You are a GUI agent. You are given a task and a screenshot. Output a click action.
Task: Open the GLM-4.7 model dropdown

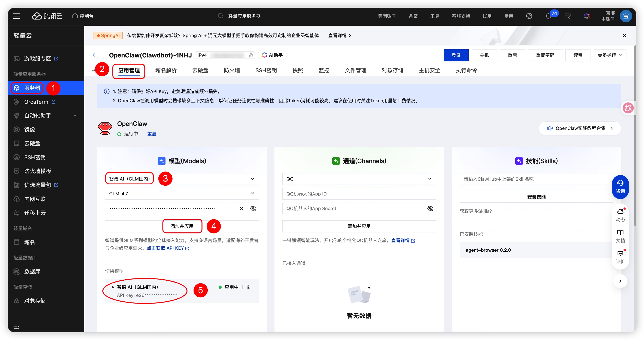click(182, 194)
